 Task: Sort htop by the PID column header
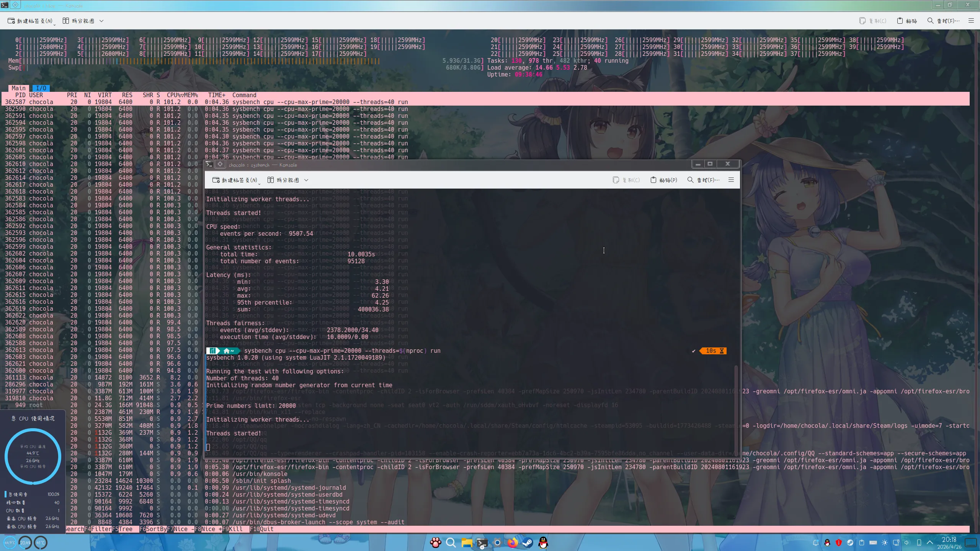pyautogui.click(x=20, y=95)
